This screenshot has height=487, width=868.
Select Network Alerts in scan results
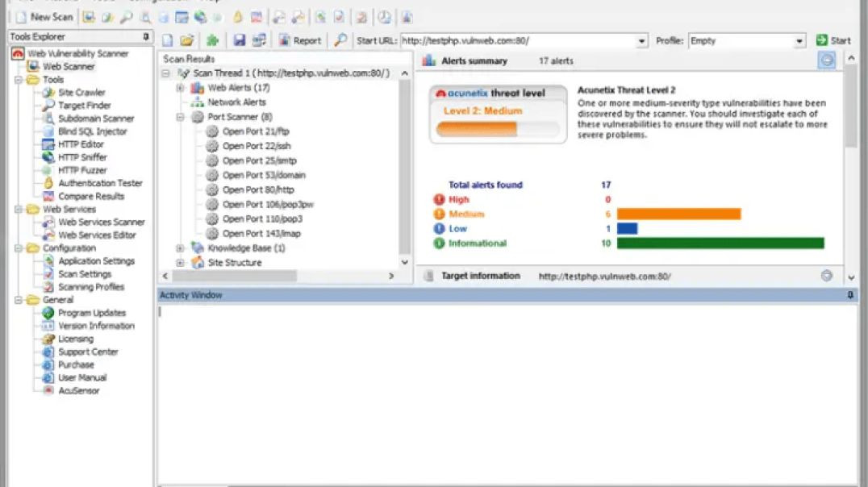pos(236,102)
